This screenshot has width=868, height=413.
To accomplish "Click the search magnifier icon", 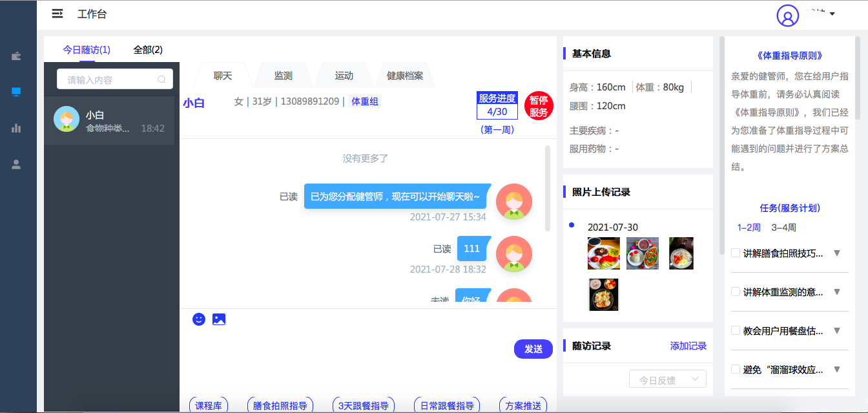I will 161,79.
